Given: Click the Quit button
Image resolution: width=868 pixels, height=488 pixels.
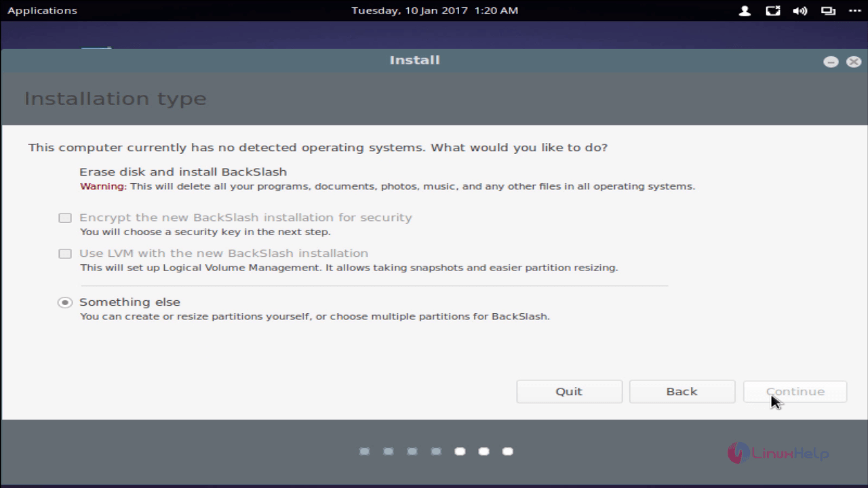Looking at the screenshot, I should click(569, 392).
